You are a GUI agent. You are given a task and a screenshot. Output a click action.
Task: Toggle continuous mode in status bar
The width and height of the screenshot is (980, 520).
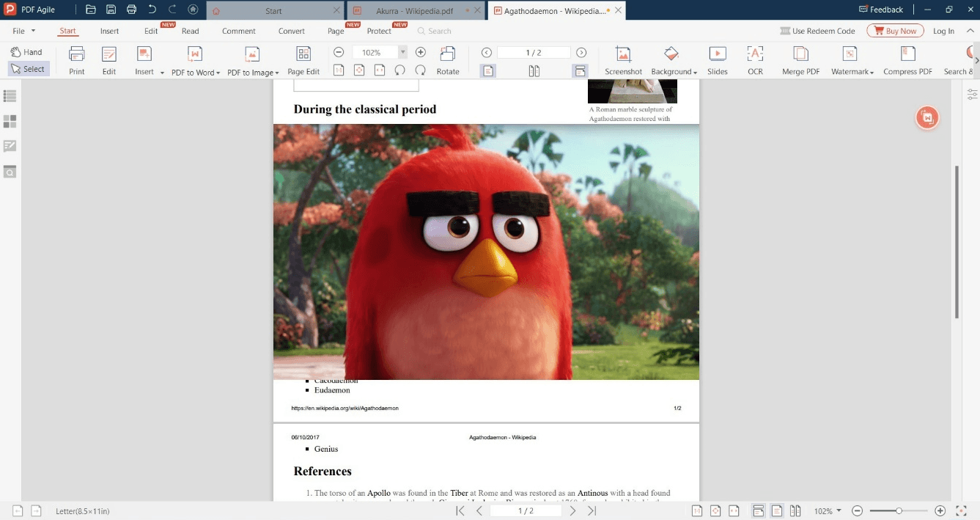[759, 510]
